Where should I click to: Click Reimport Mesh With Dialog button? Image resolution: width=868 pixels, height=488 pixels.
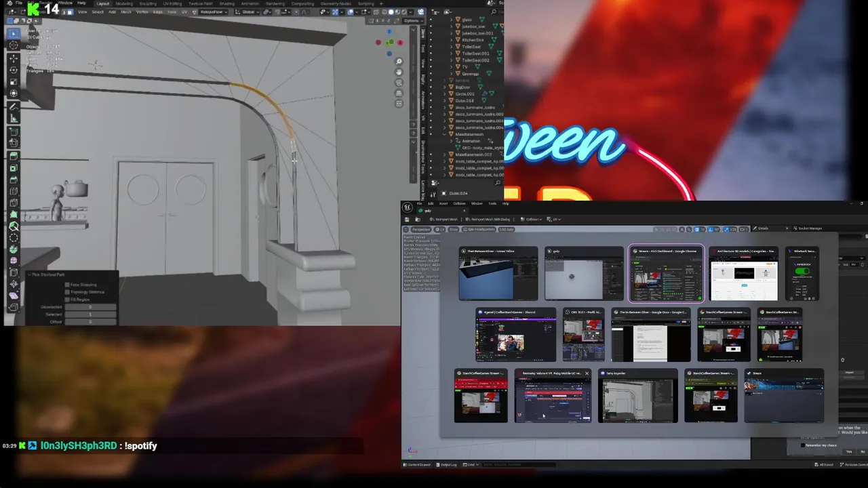[x=488, y=220]
